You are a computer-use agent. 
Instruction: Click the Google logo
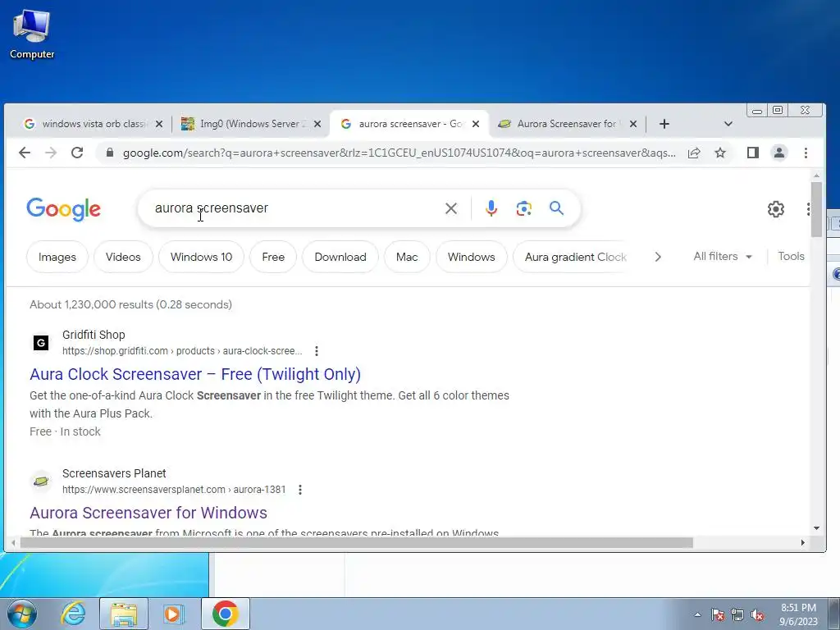click(64, 209)
